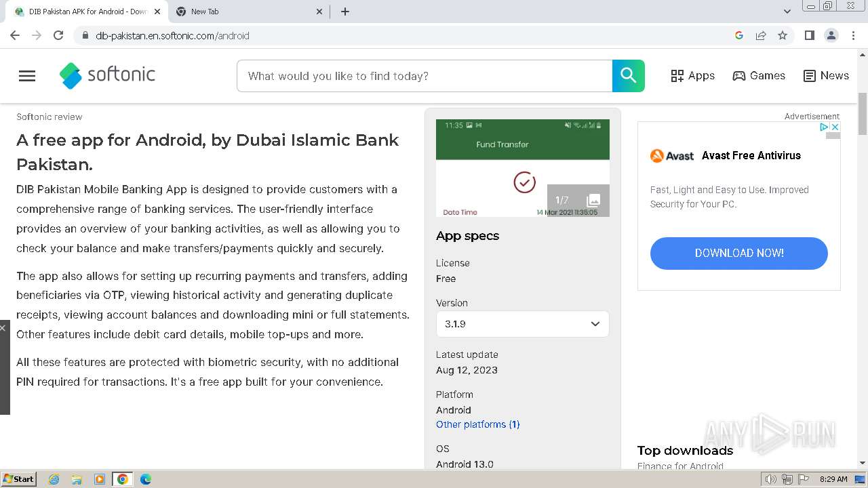The image size is (868, 488).
Task: Open the News section
Action: pyautogui.click(x=826, y=76)
